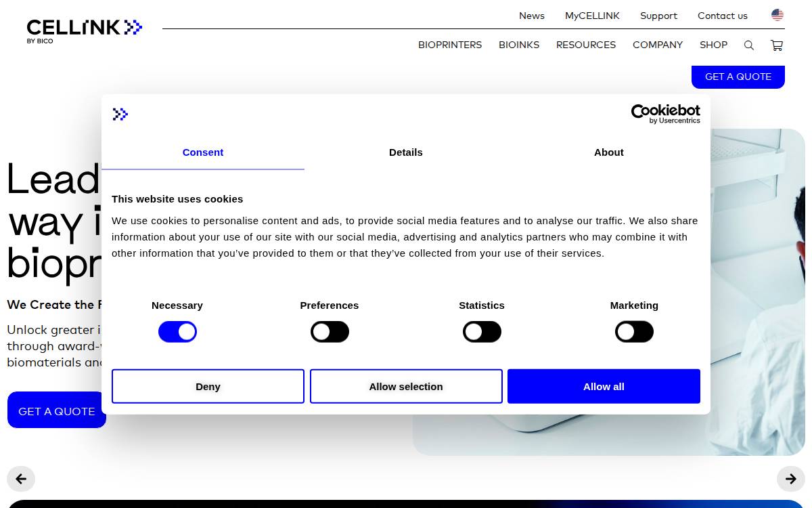Click the Allow selection button
Viewport: 812px width, 508px height.
(x=406, y=386)
